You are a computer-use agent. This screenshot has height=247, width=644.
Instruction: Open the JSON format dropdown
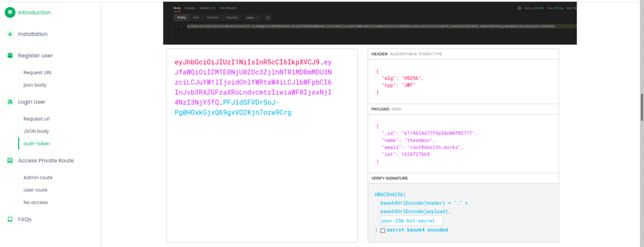(x=252, y=18)
